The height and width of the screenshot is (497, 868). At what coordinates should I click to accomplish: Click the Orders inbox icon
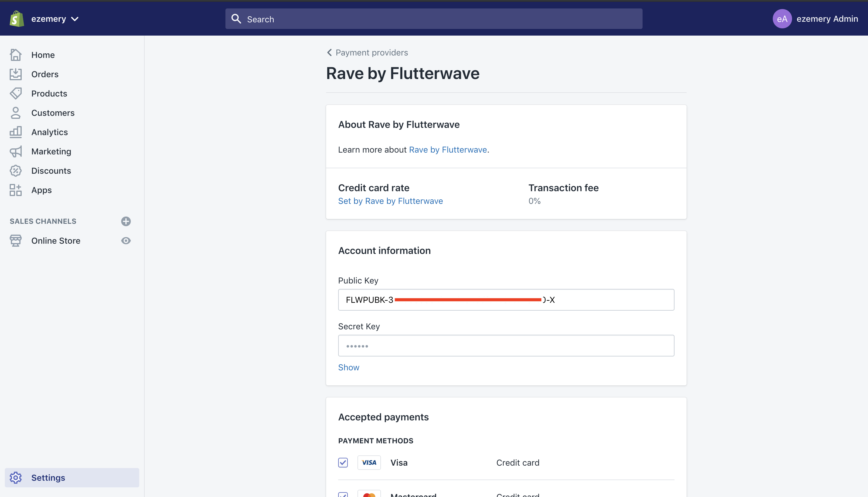point(16,74)
